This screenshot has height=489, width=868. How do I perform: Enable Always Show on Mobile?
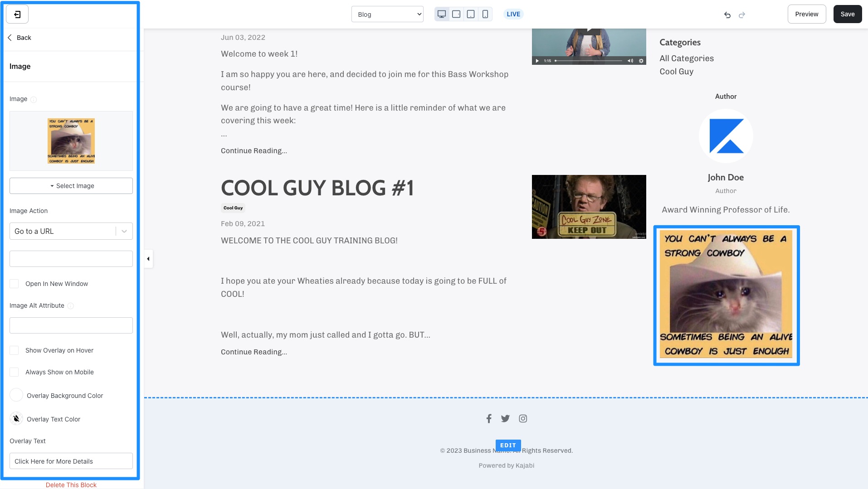tap(14, 372)
